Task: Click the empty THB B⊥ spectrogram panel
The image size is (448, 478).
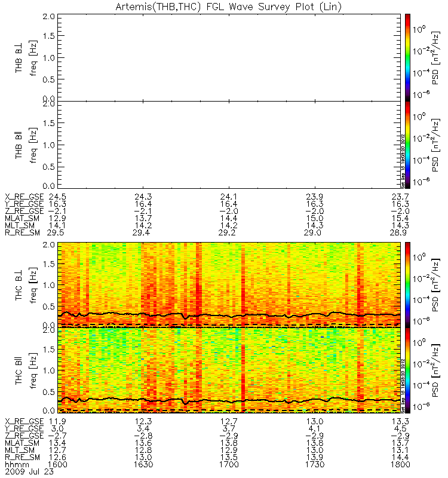Action: [x=229, y=57]
